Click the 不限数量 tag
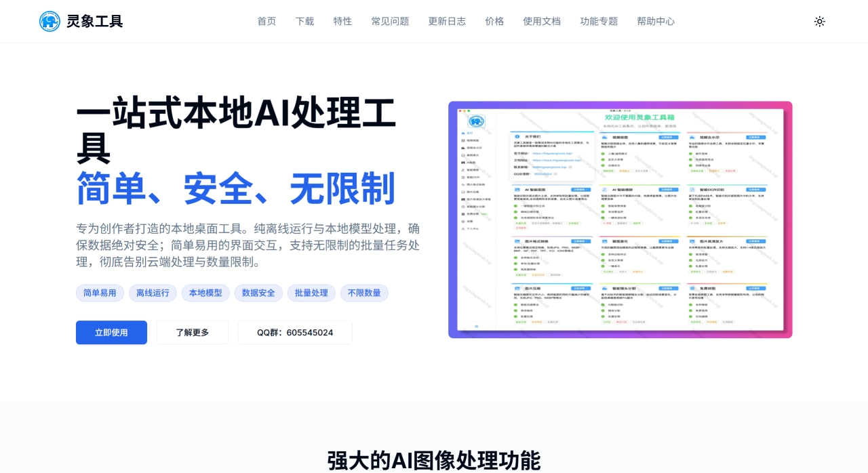This screenshot has width=868, height=473. point(364,293)
